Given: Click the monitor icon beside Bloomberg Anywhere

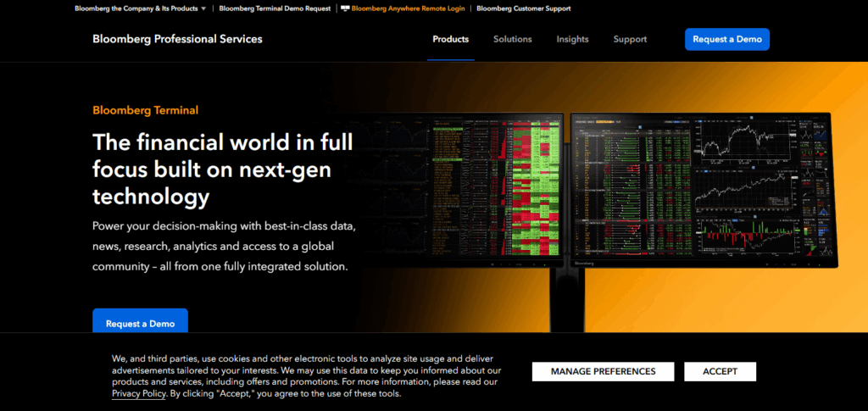Looking at the screenshot, I should (x=345, y=8).
